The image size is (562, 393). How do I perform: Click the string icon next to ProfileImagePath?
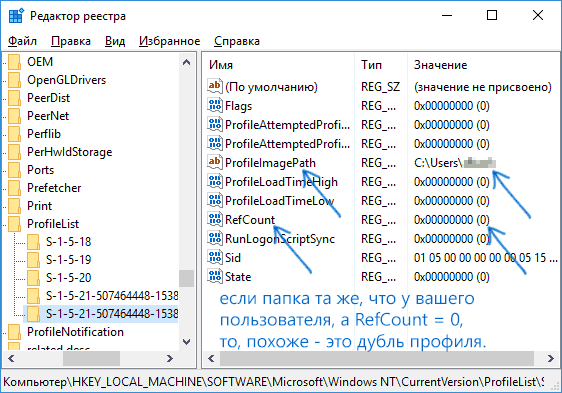(215, 162)
